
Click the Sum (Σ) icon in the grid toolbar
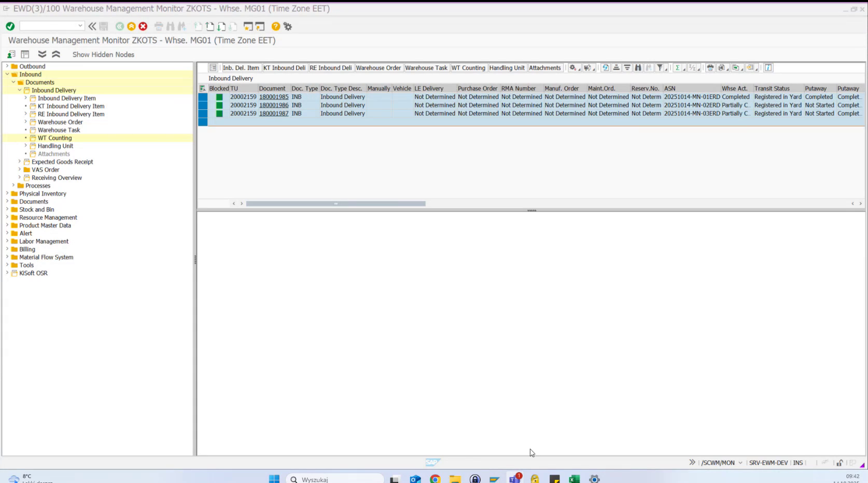tap(677, 68)
